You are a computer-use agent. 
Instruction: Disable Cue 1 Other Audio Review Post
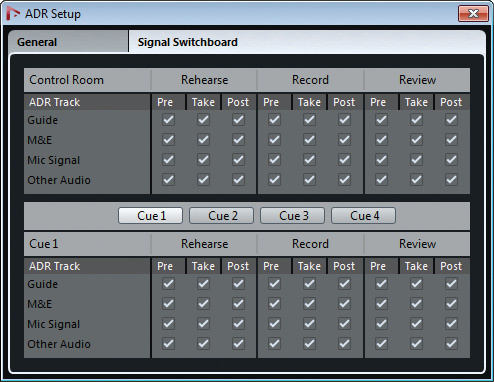[x=451, y=344]
